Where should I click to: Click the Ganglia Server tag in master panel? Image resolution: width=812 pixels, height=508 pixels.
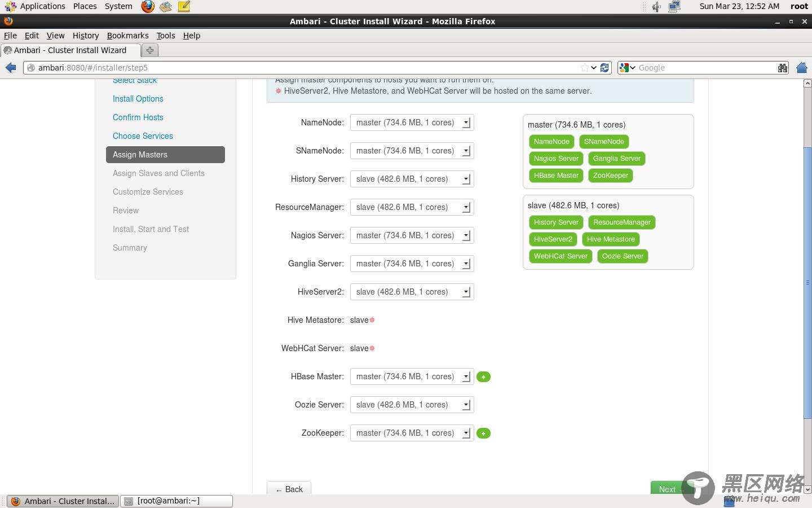click(616, 159)
